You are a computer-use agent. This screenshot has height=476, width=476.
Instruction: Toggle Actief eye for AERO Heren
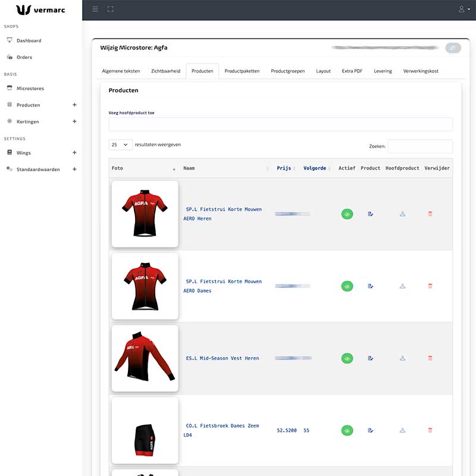[347, 214]
